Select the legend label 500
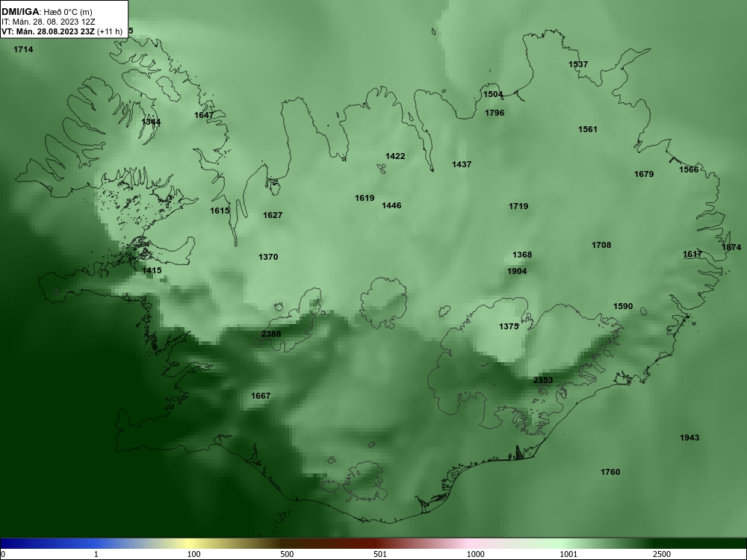This screenshot has width=747, height=560. (x=287, y=554)
